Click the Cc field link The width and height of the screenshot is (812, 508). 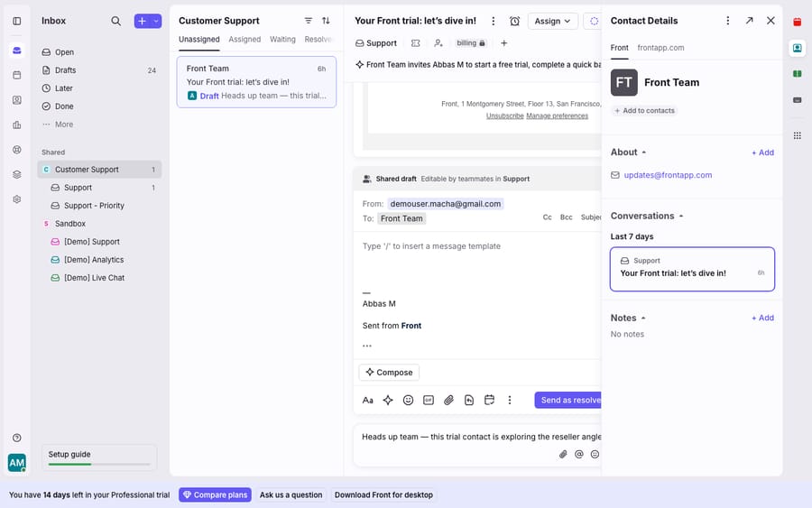tap(547, 217)
